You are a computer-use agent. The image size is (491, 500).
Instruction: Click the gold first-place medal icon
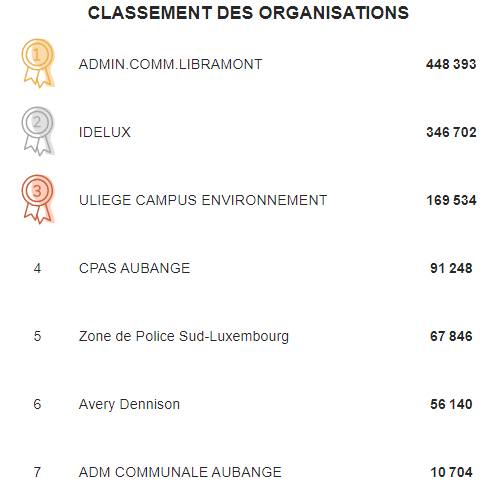(x=38, y=63)
